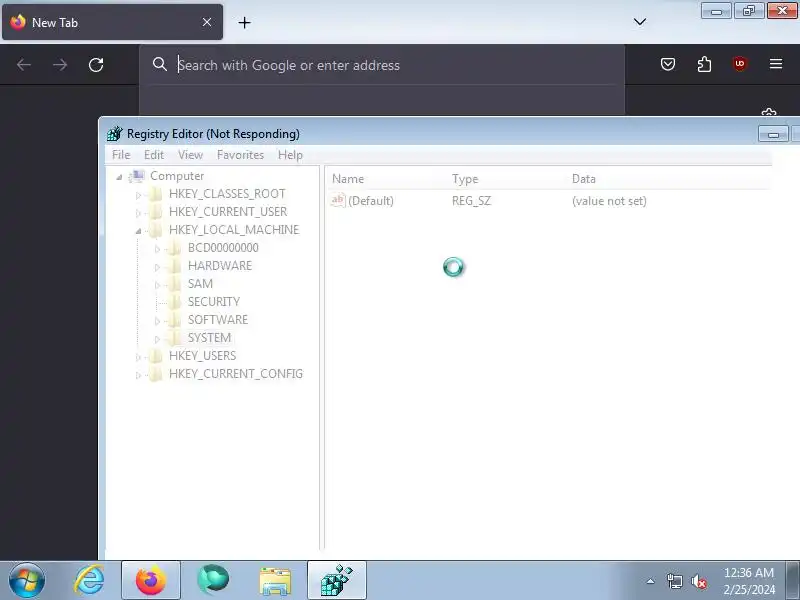Select HKEY_CURRENT_USER key
The width and height of the screenshot is (800, 600).
[x=228, y=212]
